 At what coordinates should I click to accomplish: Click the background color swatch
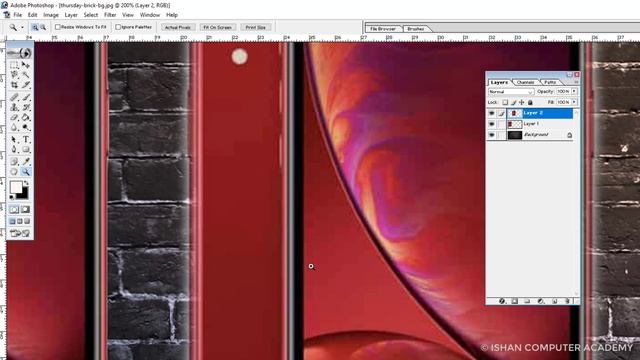tap(24, 194)
